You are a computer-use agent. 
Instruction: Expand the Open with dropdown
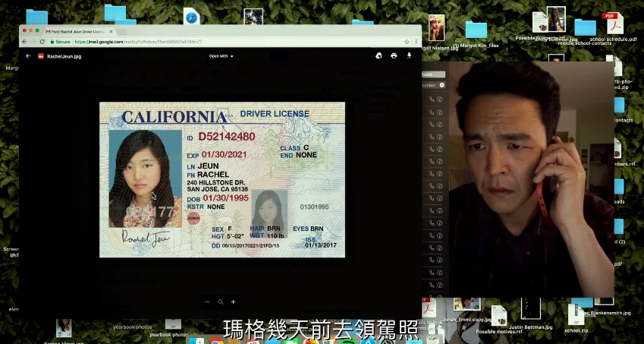click(x=221, y=56)
